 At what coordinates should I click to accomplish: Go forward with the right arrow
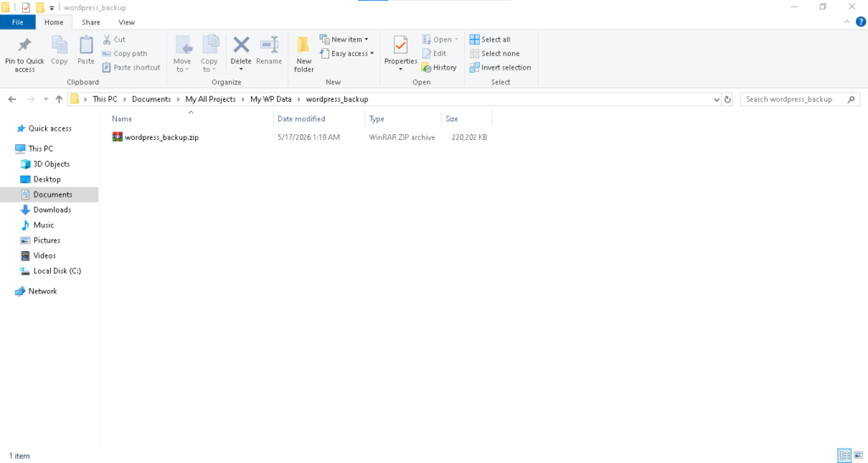(x=31, y=99)
